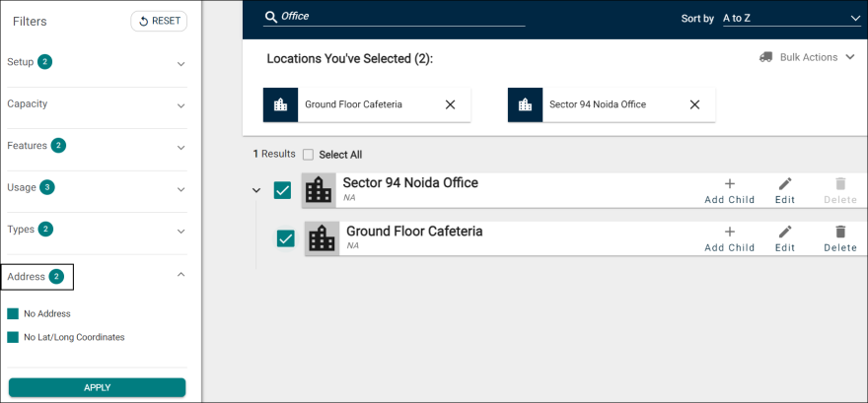This screenshot has height=403, width=868.
Task: Click Delete for Sector 94 Noida Office
Action: click(840, 191)
